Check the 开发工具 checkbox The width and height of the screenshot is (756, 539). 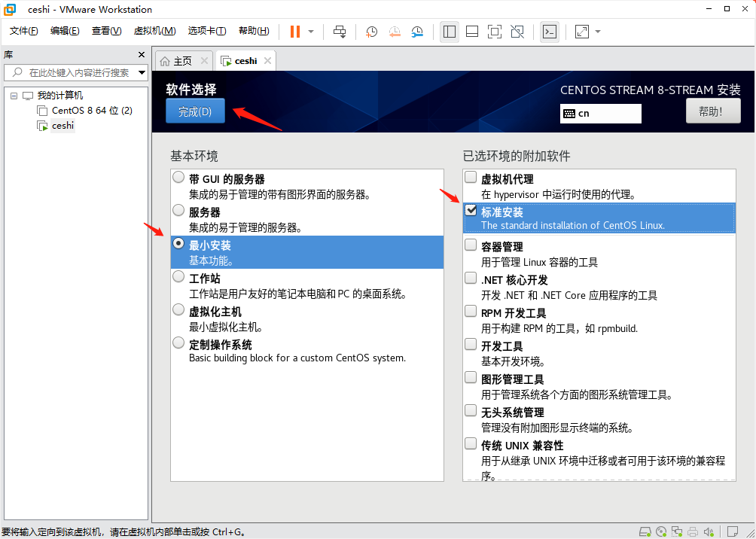click(x=471, y=344)
